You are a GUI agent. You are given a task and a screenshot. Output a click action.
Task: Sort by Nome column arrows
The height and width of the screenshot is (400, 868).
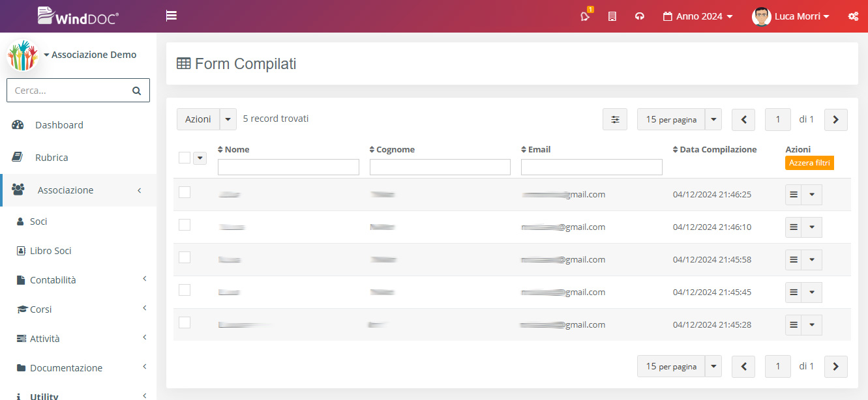click(220, 150)
